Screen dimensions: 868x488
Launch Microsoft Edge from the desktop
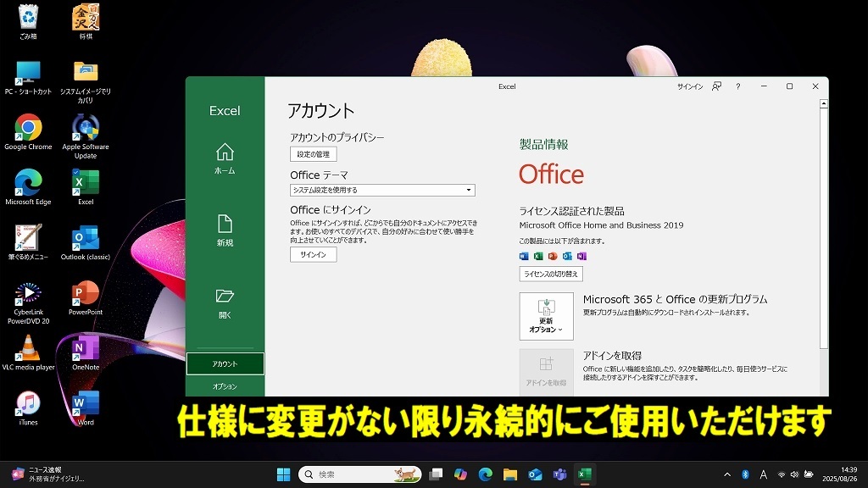[28, 187]
